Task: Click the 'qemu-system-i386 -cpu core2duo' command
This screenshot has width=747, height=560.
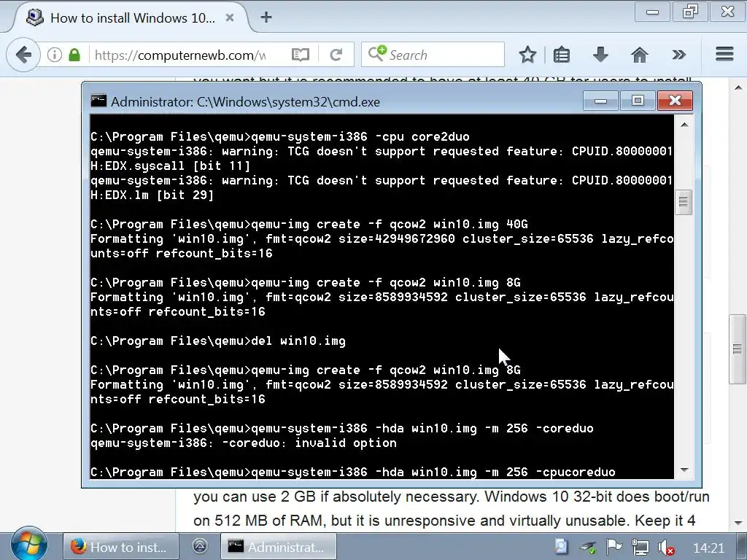Action: (280, 136)
